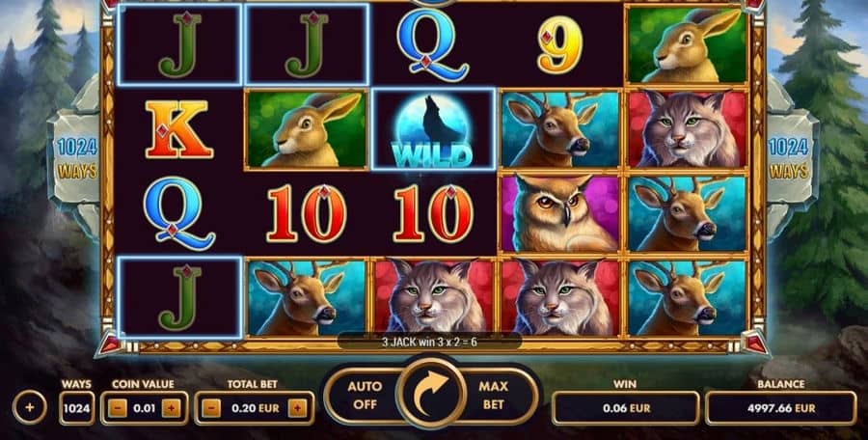Click the rabbit symbol in top right
The height and width of the screenshot is (440, 868).
click(x=687, y=45)
